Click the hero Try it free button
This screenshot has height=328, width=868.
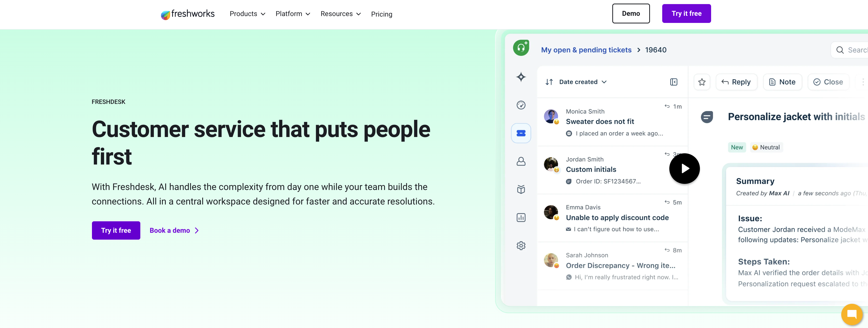pyautogui.click(x=116, y=230)
